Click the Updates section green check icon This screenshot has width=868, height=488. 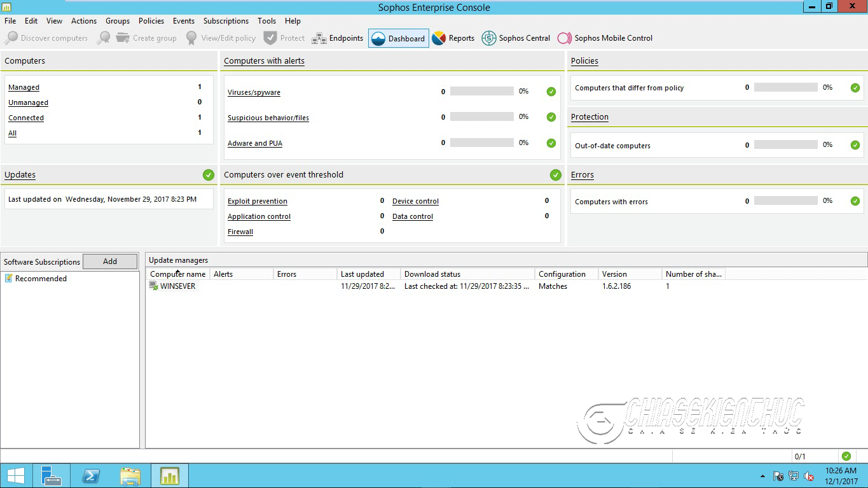[209, 174]
